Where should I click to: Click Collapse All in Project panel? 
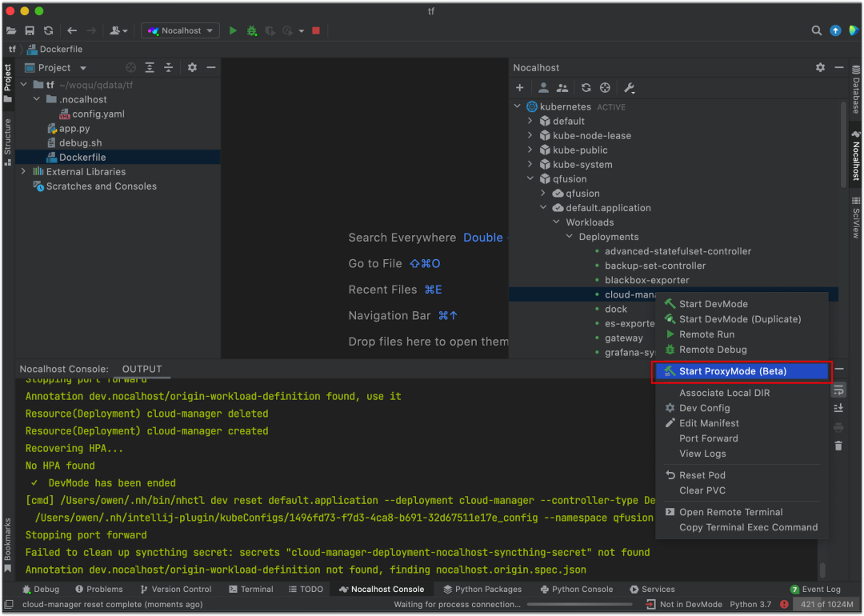[169, 68]
